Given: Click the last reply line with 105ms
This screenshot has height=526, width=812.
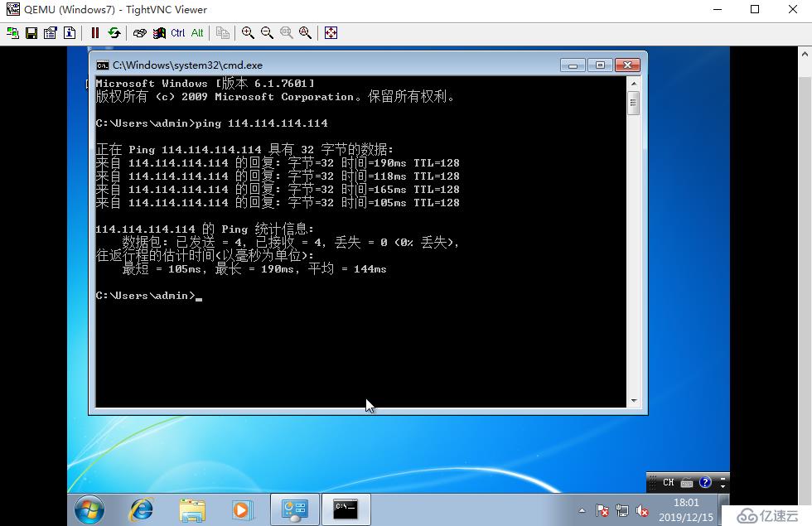Looking at the screenshot, I should (x=278, y=202).
